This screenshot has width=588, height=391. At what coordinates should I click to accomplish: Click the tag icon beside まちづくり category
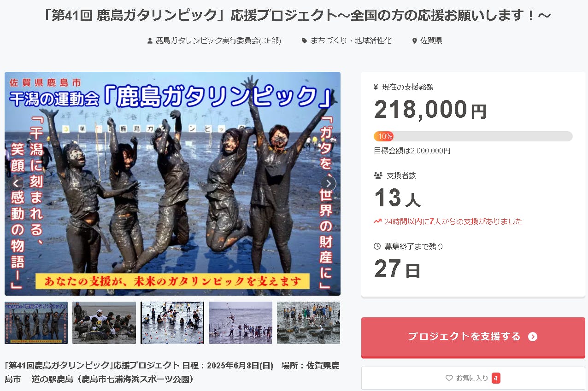(304, 41)
